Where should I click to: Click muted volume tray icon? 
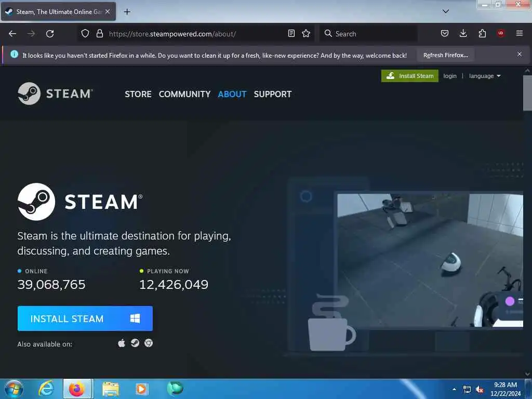[x=480, y=390]
